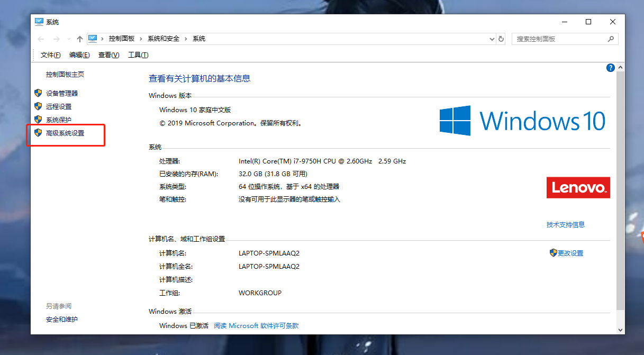Click system icon in title bar

[39, 22]
